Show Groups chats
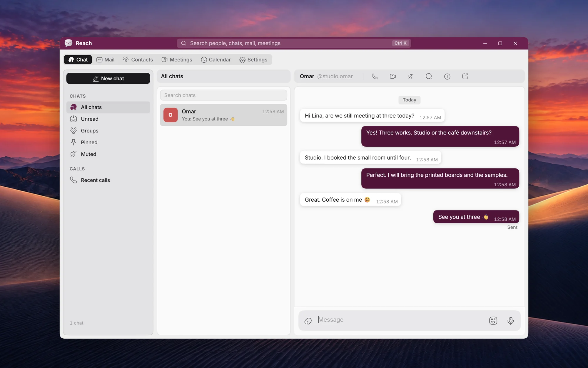The height and width of the screenshot is (368, 588). pos(108,131)
